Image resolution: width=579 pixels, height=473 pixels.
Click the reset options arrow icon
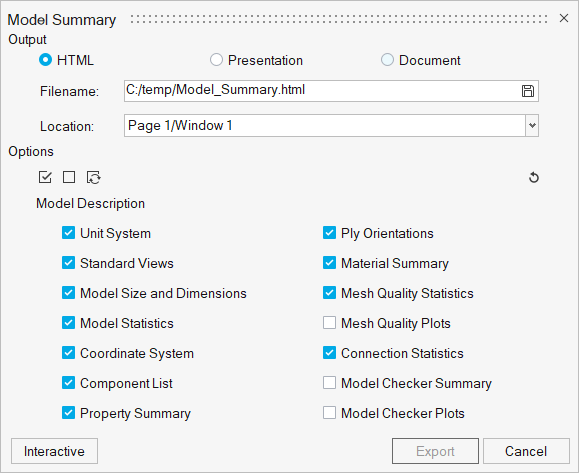point(534,178)
